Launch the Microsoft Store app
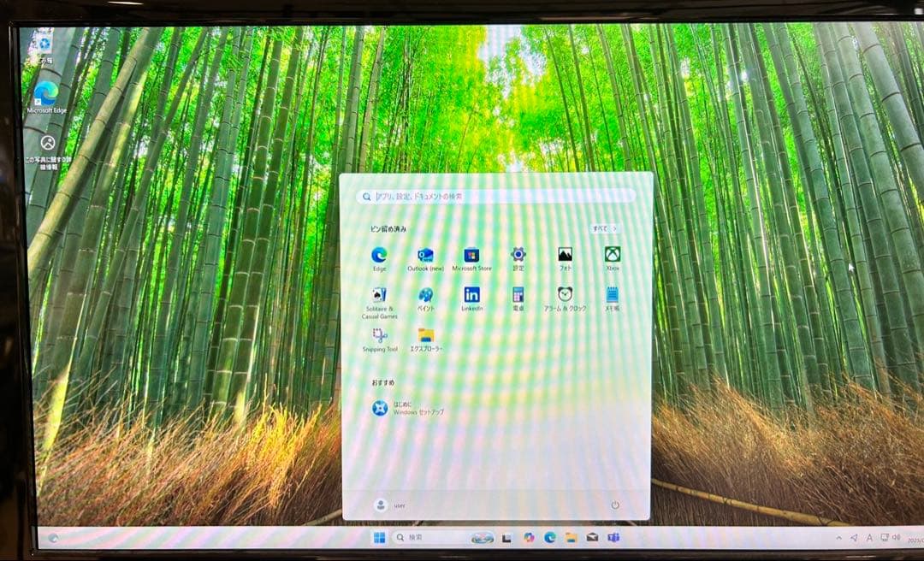 coord(469,255)
